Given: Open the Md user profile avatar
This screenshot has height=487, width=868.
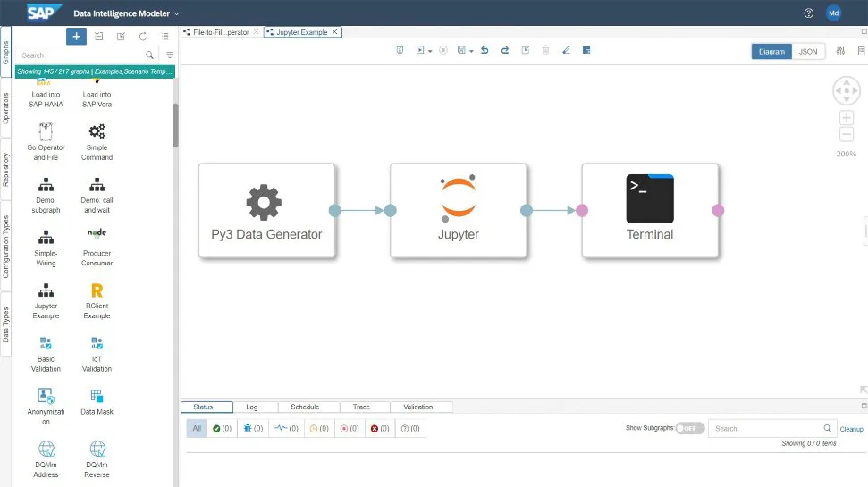Looking at the screenshot, I should pyautogui.click(x=834, y=13).
